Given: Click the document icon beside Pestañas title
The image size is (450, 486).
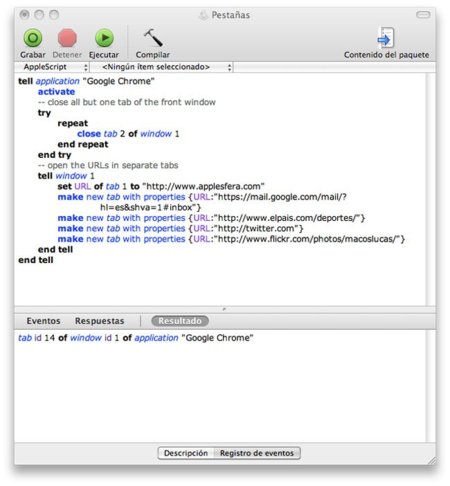Looking at the screenshot, I should point(203,15).
